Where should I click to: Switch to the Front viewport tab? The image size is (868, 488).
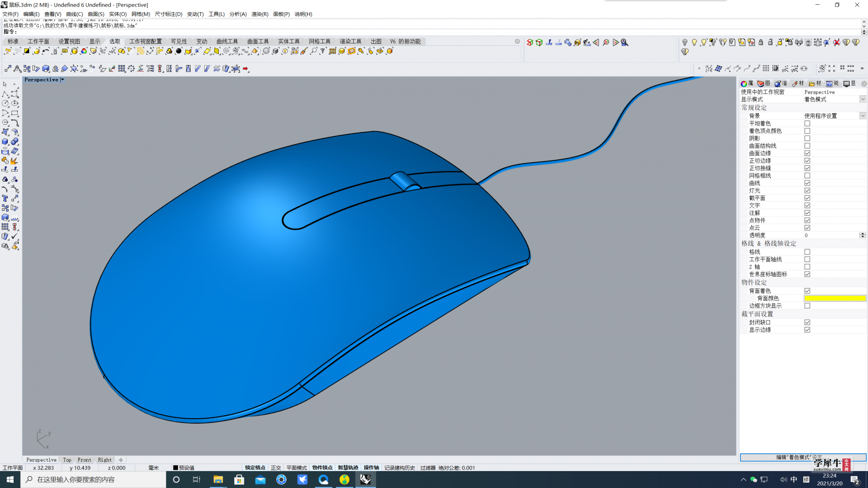(x=84, y=460)
